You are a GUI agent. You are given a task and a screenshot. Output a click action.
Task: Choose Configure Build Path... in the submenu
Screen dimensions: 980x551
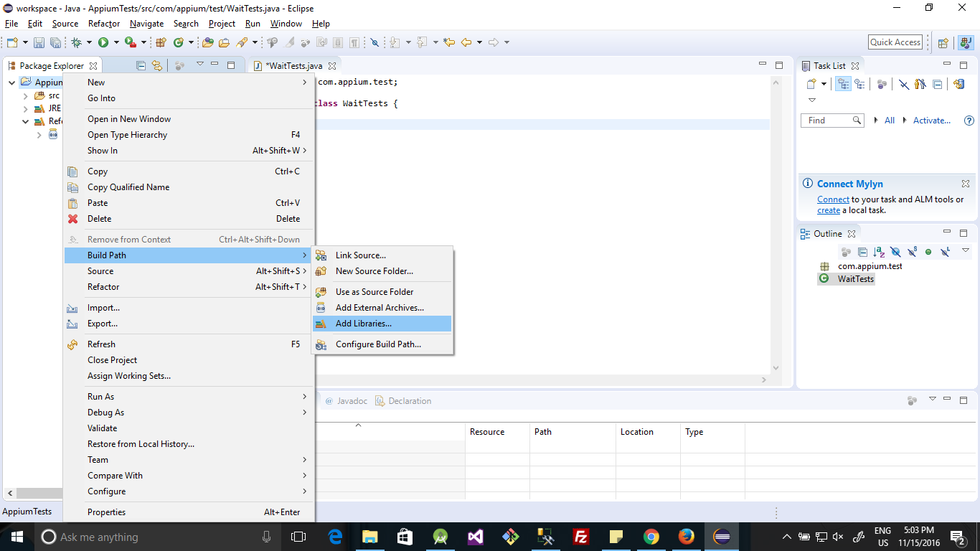click(x=382, y=344)
